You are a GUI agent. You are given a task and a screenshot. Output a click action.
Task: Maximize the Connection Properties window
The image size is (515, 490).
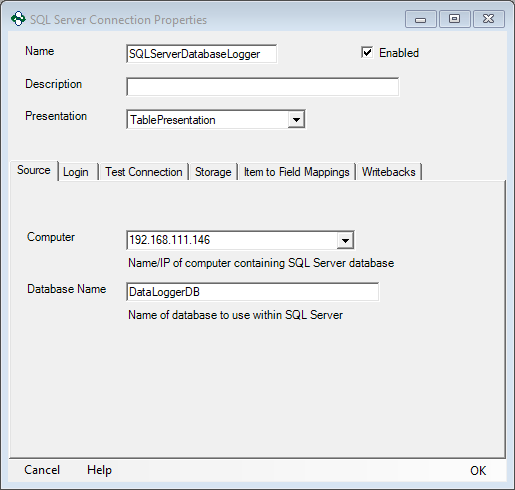coord(455,19)
